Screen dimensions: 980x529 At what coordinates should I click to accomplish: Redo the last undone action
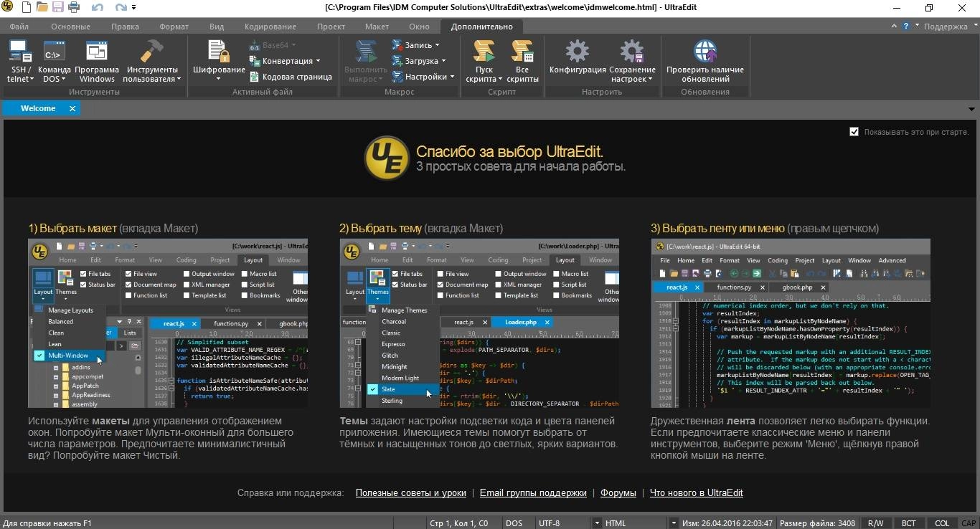coord(121,8)
